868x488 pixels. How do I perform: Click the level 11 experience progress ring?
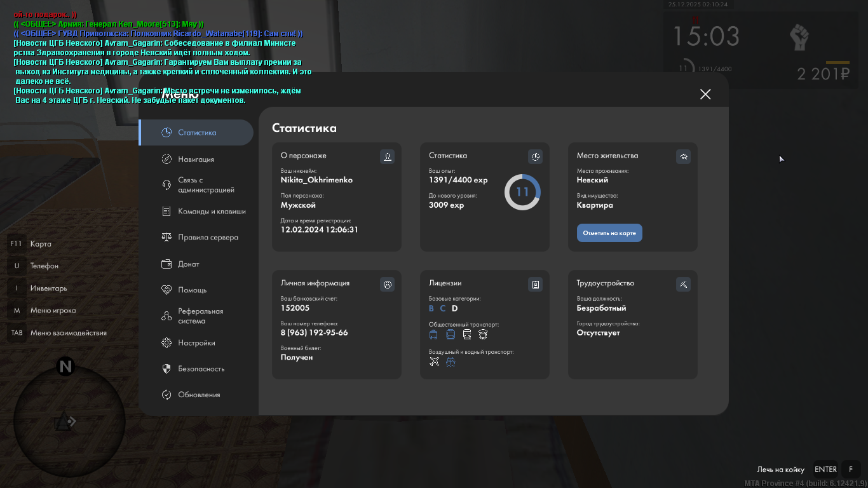tap(522, 192)
